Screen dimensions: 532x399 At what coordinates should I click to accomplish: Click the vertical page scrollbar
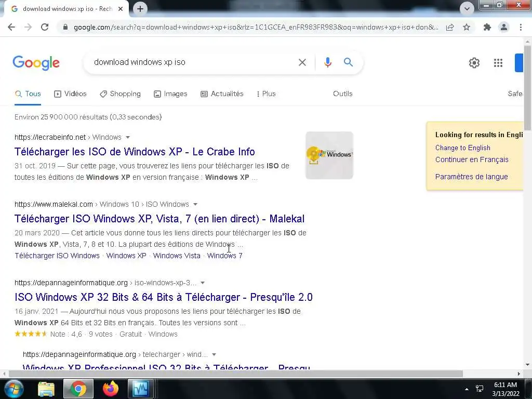click(x=527, y=87)
